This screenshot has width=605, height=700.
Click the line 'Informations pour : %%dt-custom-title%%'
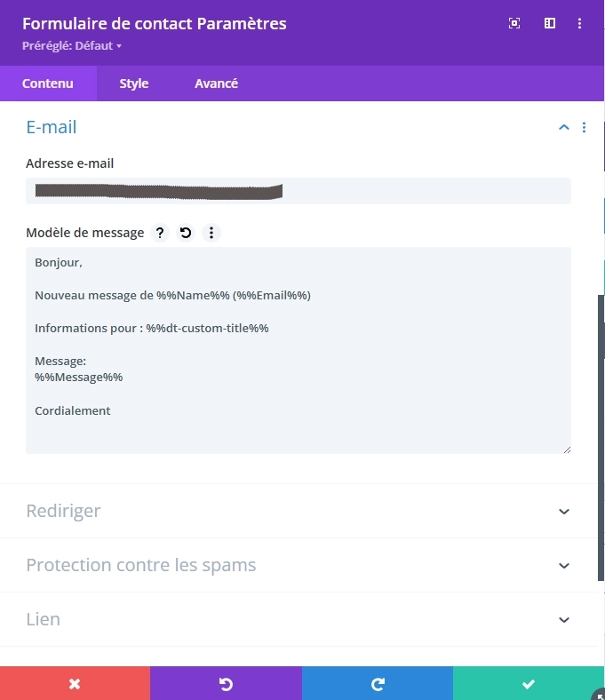(x=152, y=328)
